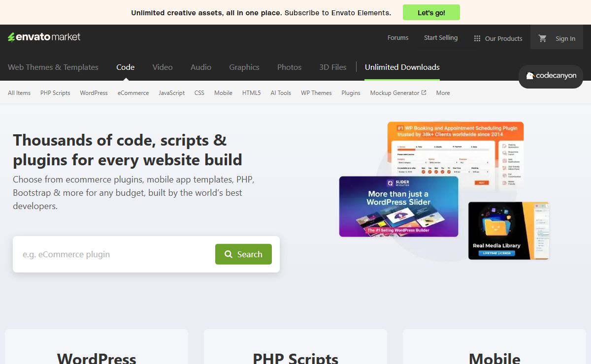Open the PHP Scripts category card
Screen dimensions: 591x364
pyautogui.click(x=295, y=347)
